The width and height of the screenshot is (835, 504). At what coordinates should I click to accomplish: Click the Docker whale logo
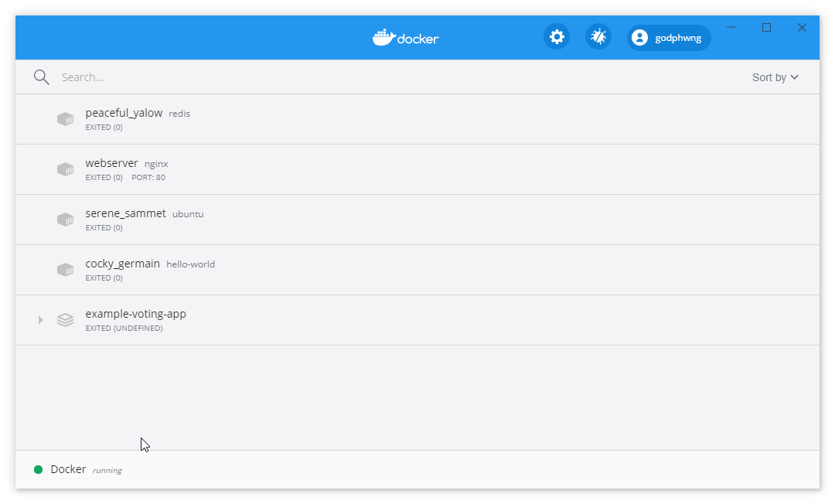pyautogui.click(x=406, y=38)
